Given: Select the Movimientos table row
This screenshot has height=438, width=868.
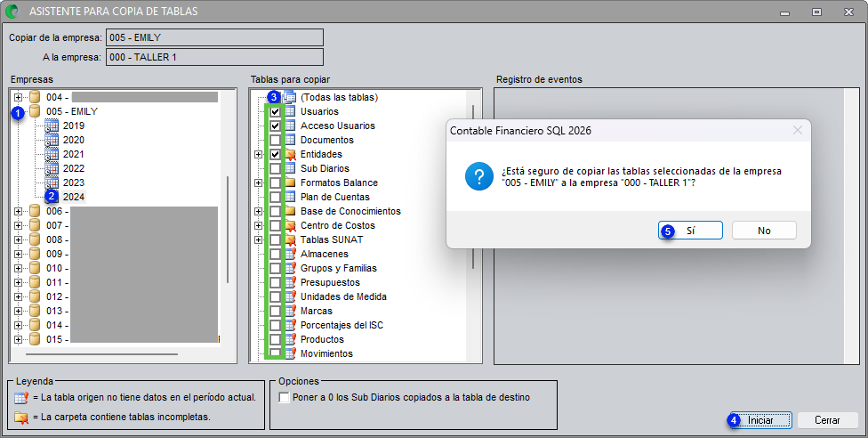Looking at the screenshot, I should (x=326, y=353).
